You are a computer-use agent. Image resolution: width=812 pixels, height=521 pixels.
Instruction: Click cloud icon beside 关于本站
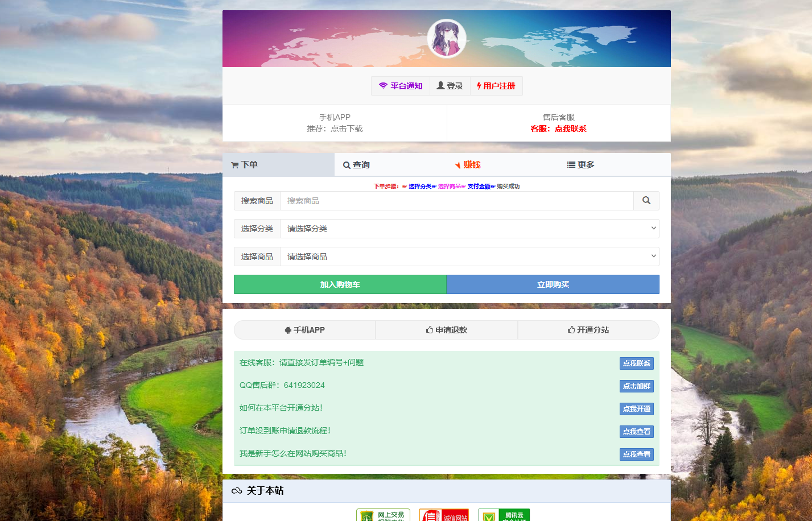[237, 491]
